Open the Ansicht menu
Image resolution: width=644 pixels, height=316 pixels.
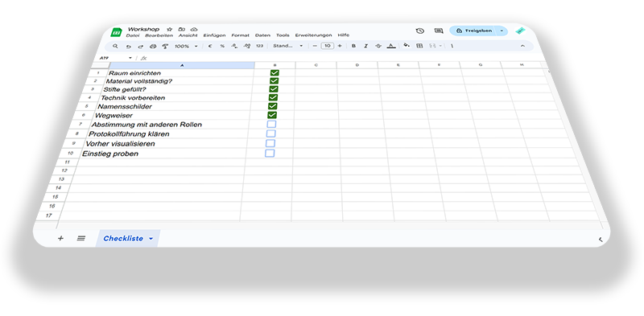[x=188, y=35]
